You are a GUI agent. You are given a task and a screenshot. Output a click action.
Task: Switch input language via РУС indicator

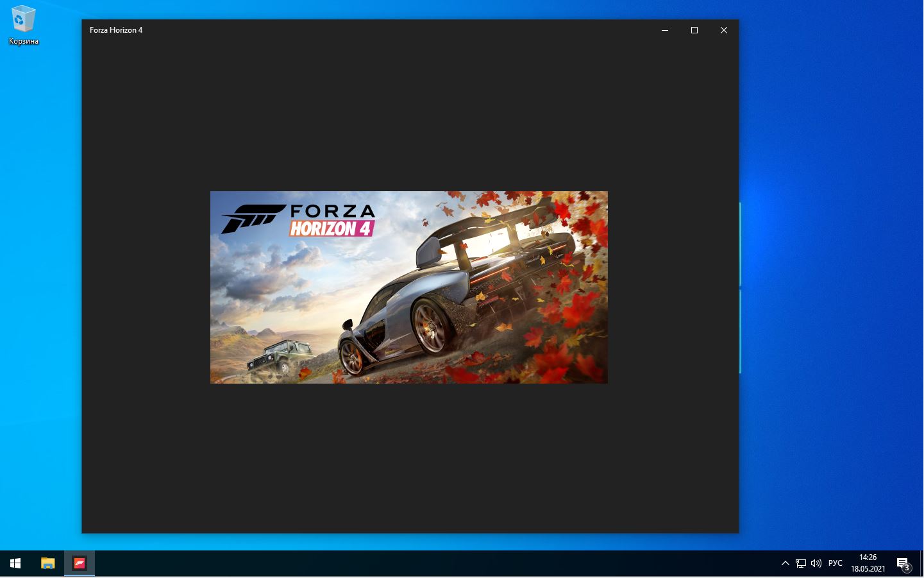click(836, 564)
